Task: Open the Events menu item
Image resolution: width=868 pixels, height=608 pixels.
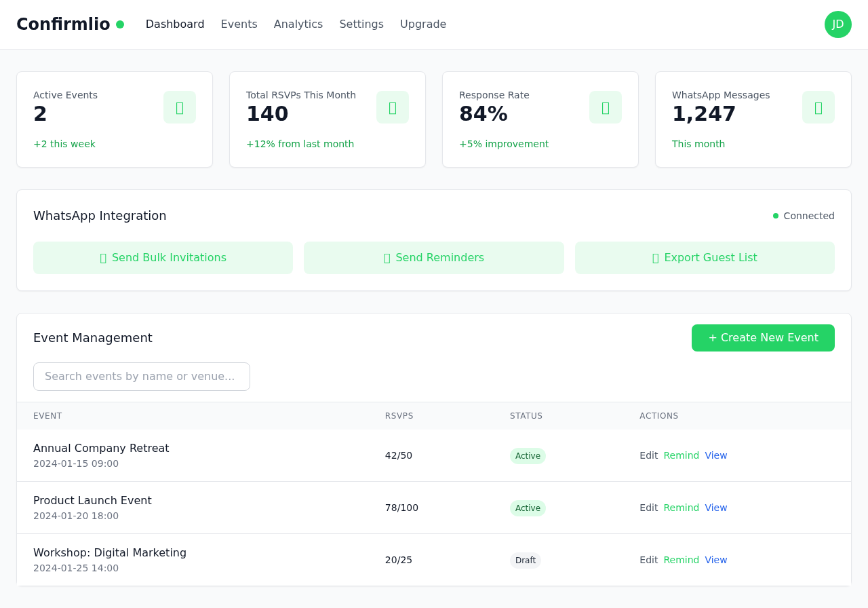Action: pos(239,24)
